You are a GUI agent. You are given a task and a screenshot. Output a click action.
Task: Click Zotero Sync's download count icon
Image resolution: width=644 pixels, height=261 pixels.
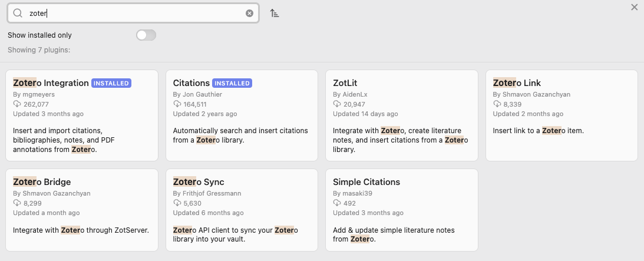(177, 203)
